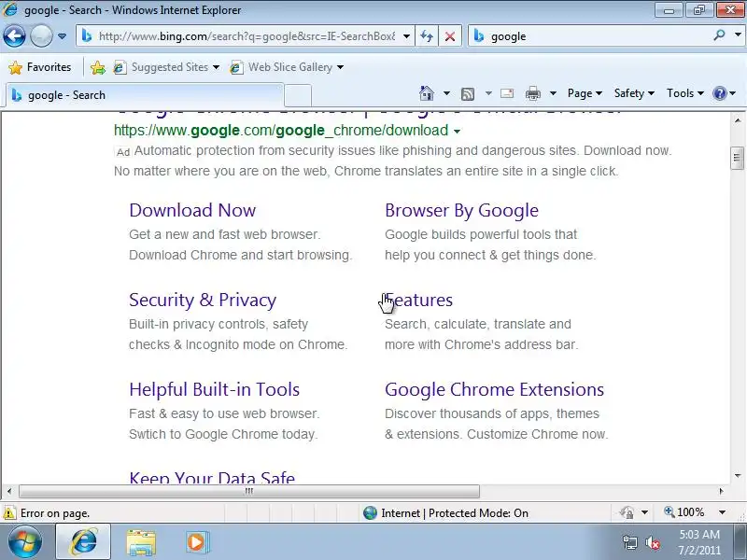Viewport: 747px width, 560px height.
Task: Click the Refresh page button
Action: [427, 36]
